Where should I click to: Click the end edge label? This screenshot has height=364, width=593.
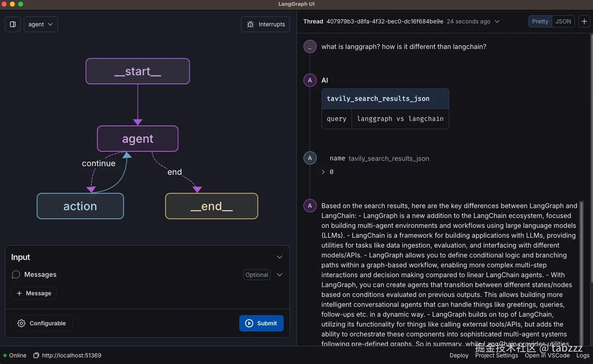coord(175,172)
